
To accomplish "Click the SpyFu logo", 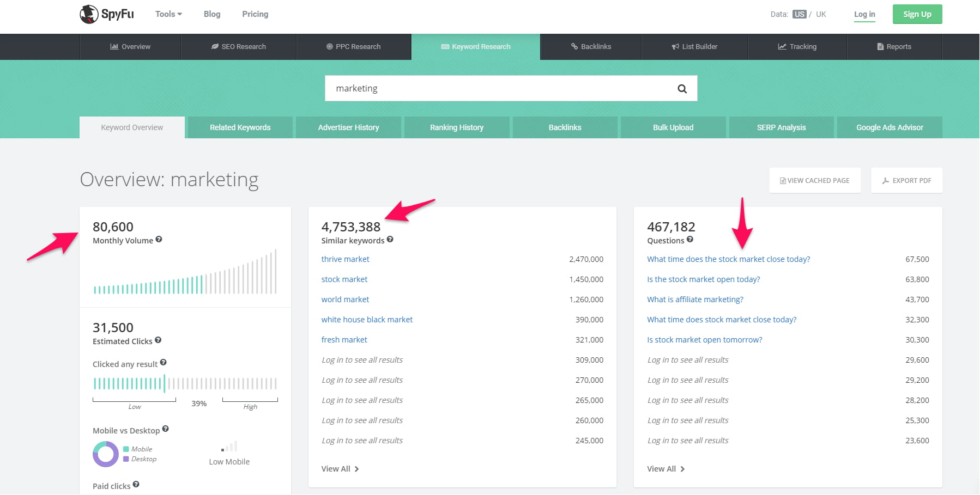I will click(x=107, y=14).
